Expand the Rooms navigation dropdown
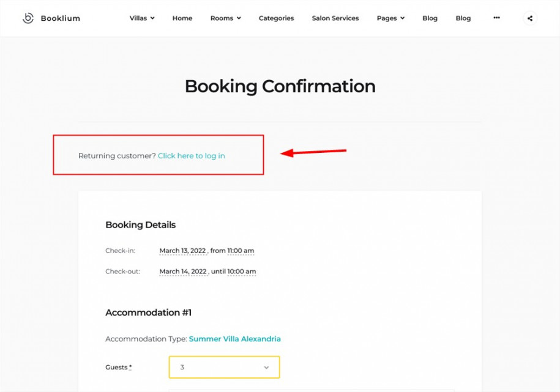Image resolution: width=560 pixels, height=392 pixels. 225,18
